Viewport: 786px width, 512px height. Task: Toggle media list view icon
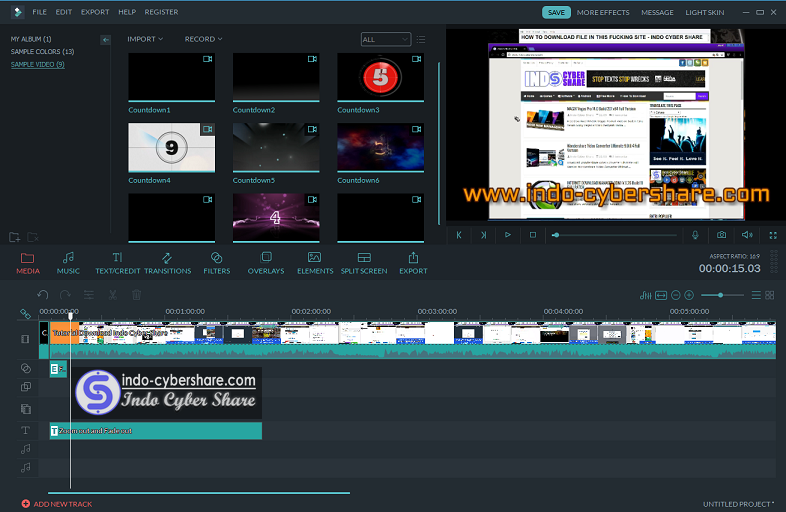click(x=421, y=39)
